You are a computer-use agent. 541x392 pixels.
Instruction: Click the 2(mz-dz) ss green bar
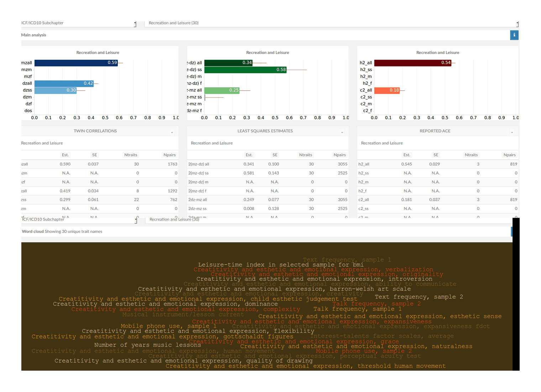point(246,69)
